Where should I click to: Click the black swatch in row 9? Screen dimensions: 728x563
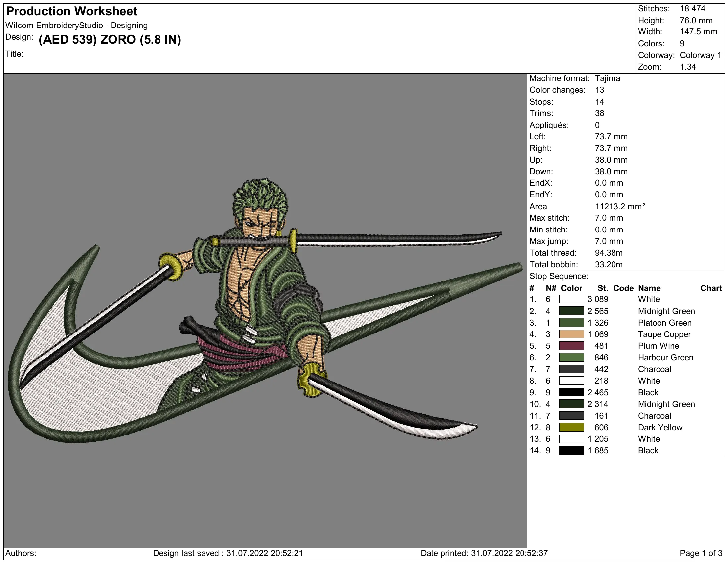click(571, 392)
